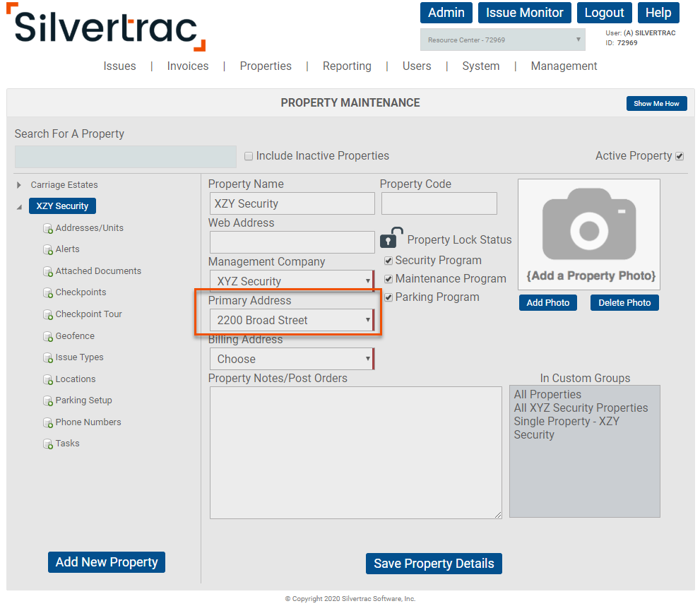This screenshot has width=700, height=606.
Task: Open the Billing Address dropdown
Action: (292, 359)
